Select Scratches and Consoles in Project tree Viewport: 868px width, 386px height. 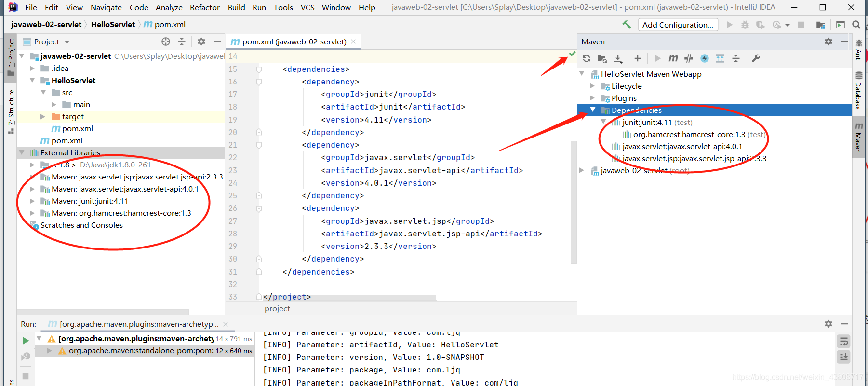(x=81, y=225)
